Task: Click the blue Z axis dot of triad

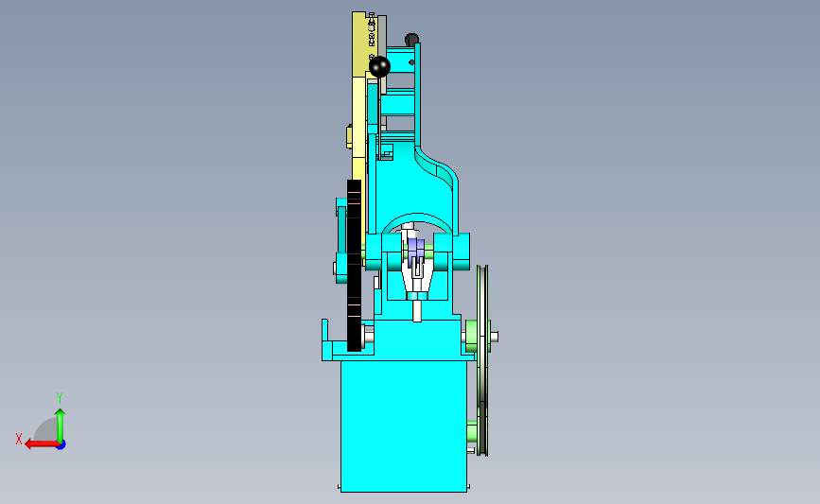Action: coord(61,445)
